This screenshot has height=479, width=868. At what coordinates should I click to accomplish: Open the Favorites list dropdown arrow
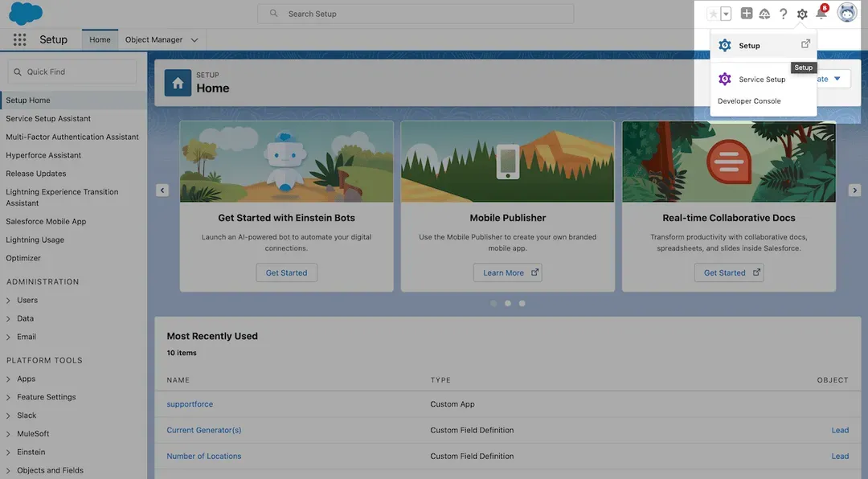(x=726, y=14)
